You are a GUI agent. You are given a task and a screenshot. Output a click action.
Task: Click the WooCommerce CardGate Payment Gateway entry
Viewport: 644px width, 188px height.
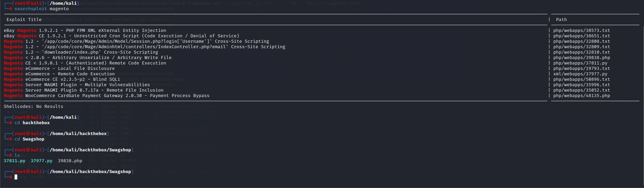pyautogui.click(x=107, y=96)
